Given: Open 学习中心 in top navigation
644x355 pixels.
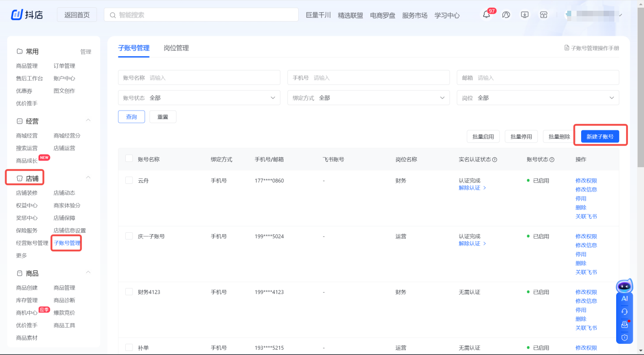Looking at the screenshot, I should coord(447,15).
